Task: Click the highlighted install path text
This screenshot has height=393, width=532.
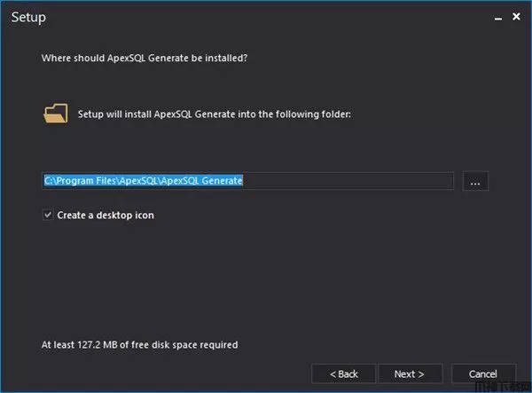Action: [x=143, y=181]
